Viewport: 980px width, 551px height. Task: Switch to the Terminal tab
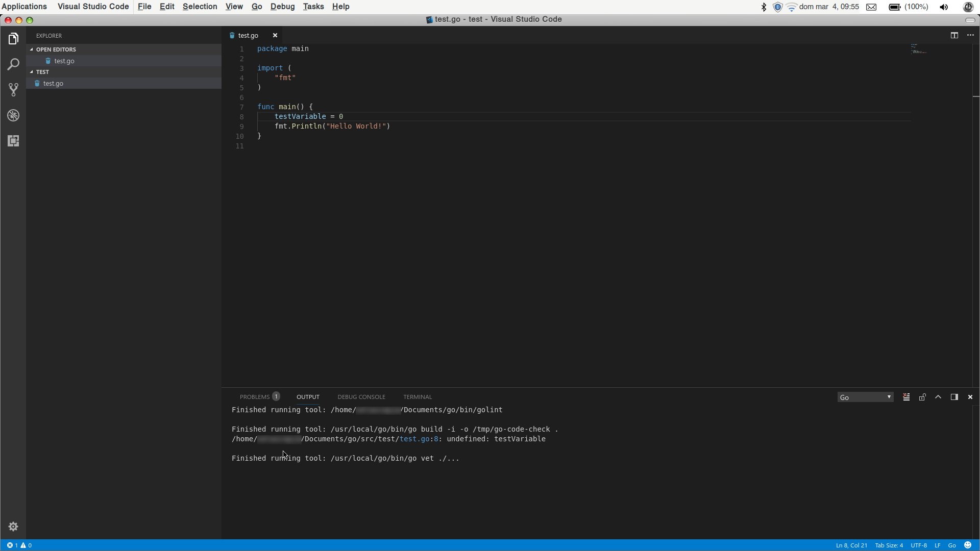coord(417,396)
